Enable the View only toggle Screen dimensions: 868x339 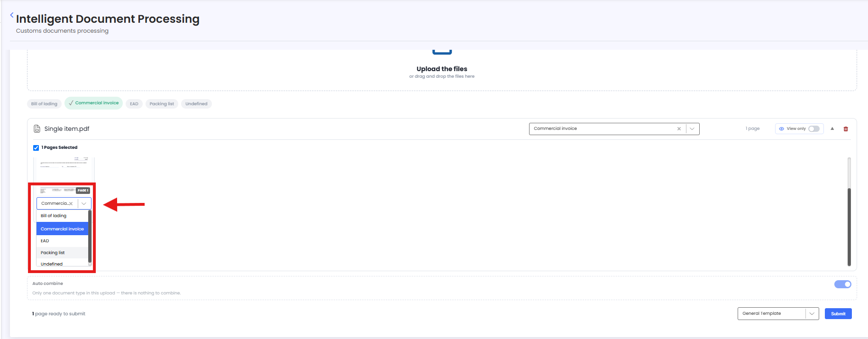tap(814, 128)
